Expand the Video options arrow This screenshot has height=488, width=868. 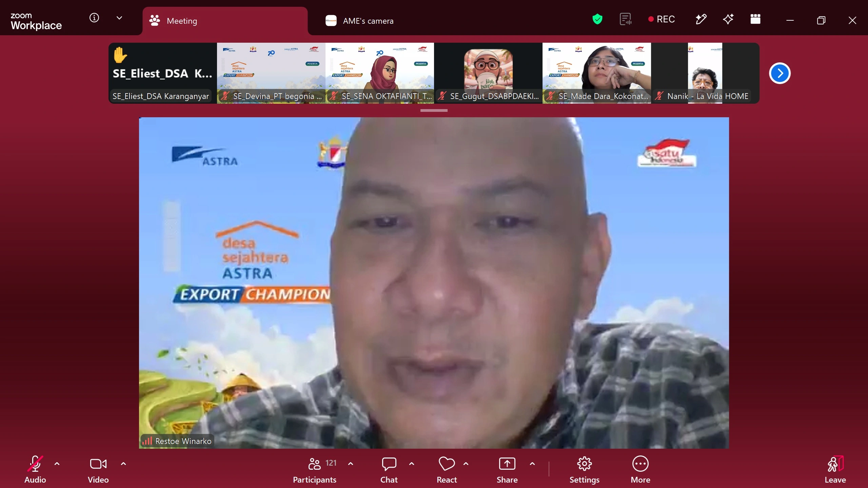(123, 464)
